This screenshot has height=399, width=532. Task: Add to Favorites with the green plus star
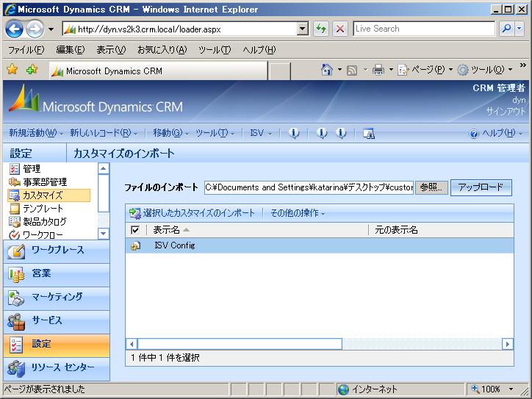point(32,70)
